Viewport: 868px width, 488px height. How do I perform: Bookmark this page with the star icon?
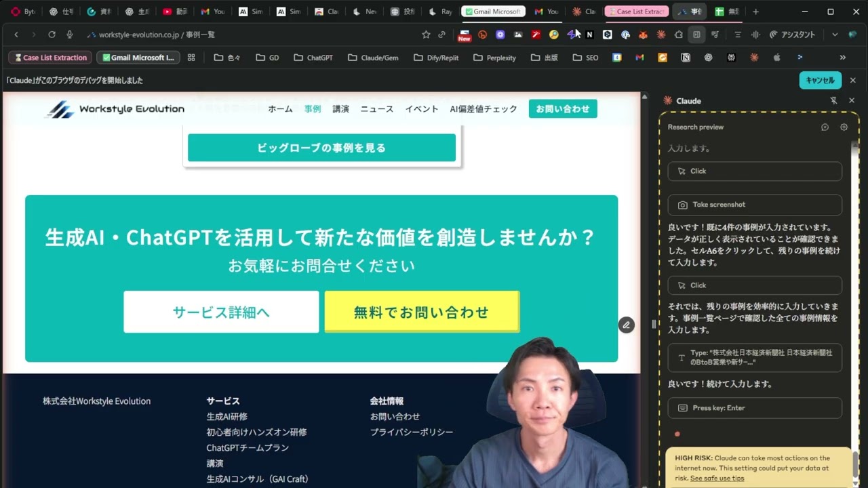(426, 35)
